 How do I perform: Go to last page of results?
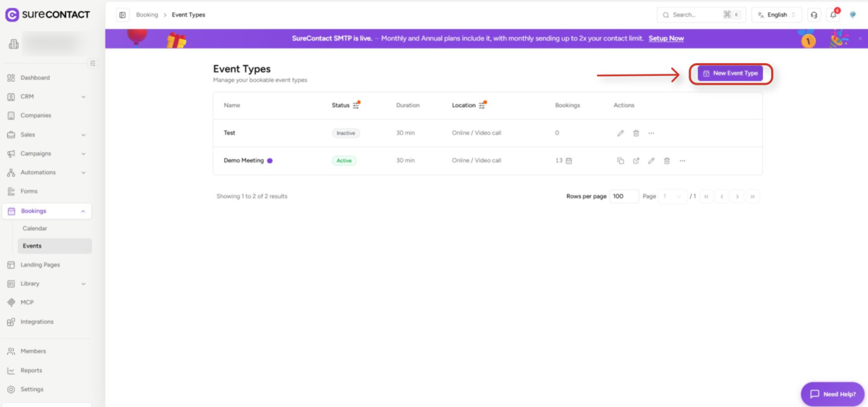click(x=753, y=196)
